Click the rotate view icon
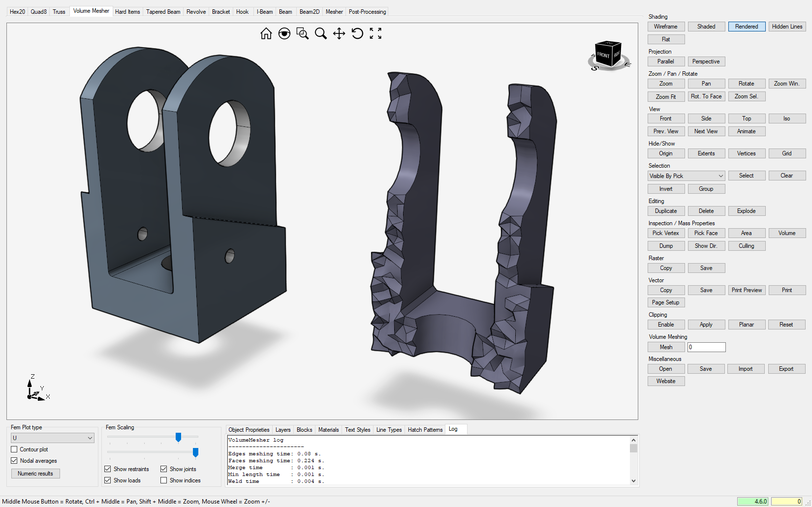812x507 pixels. (x=357, y=33)
